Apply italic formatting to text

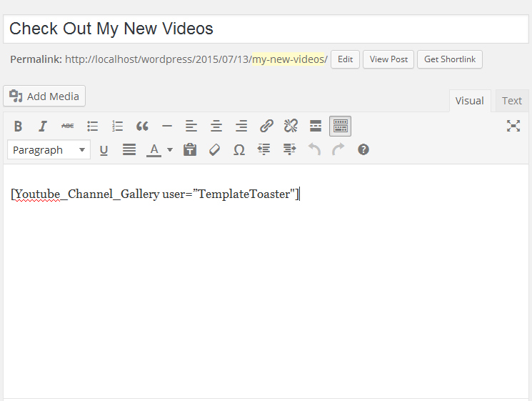pyautogui.click(x=43, y=127)
